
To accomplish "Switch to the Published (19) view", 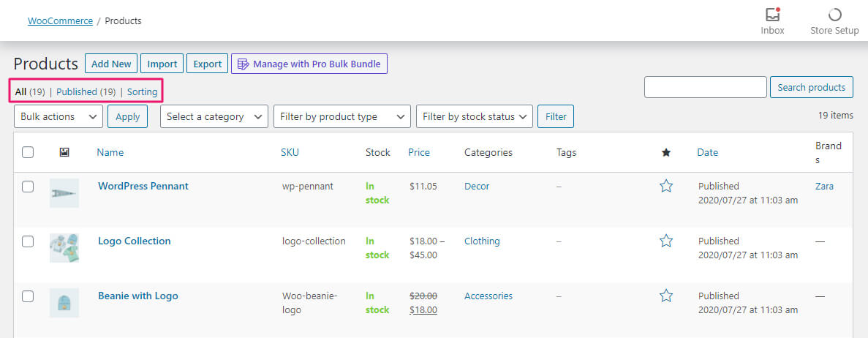I will [x=86, y=91].
